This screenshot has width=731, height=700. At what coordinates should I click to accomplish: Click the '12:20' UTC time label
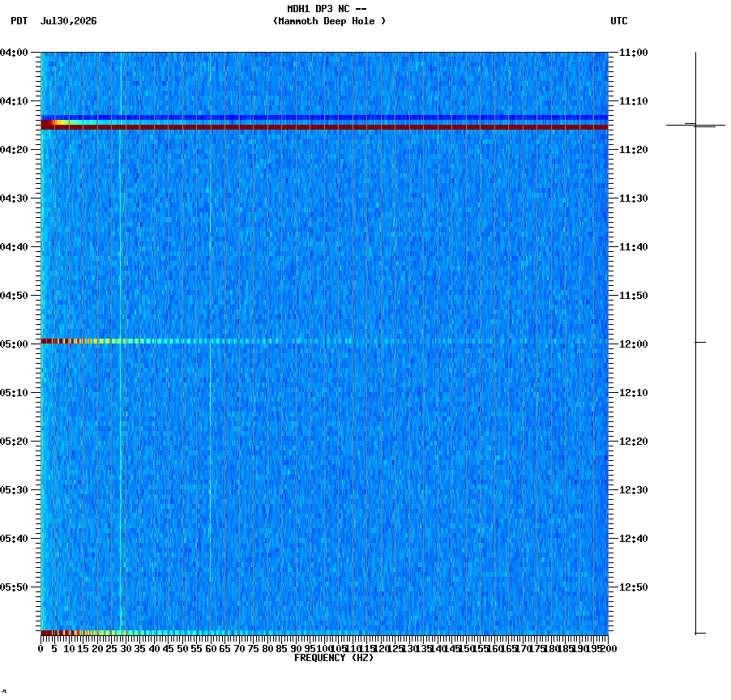click(x=634, y=442)
